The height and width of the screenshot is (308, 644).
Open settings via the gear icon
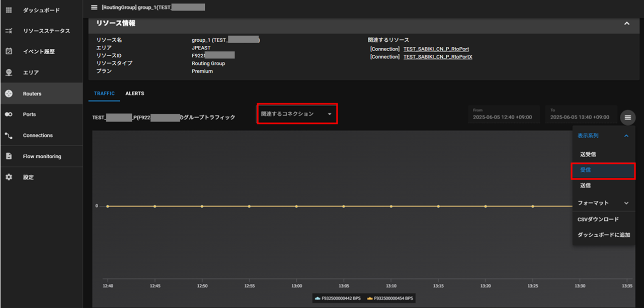coord(9,177)
